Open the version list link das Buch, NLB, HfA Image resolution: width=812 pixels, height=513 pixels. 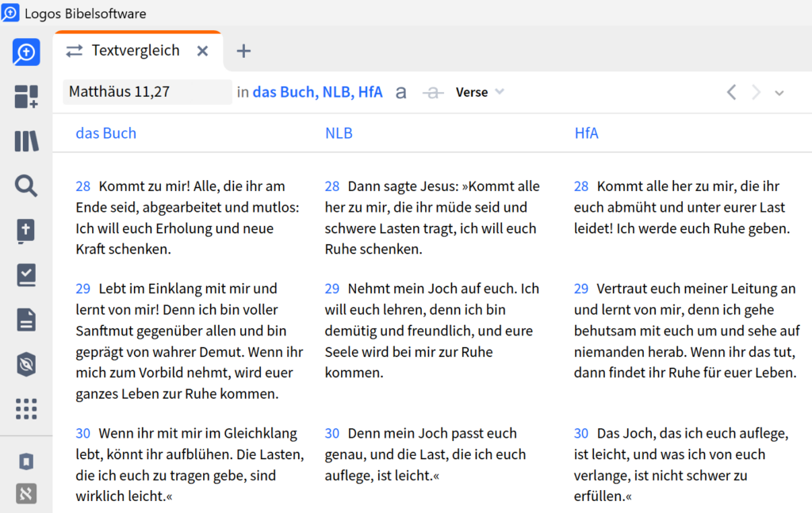[317, 92]
